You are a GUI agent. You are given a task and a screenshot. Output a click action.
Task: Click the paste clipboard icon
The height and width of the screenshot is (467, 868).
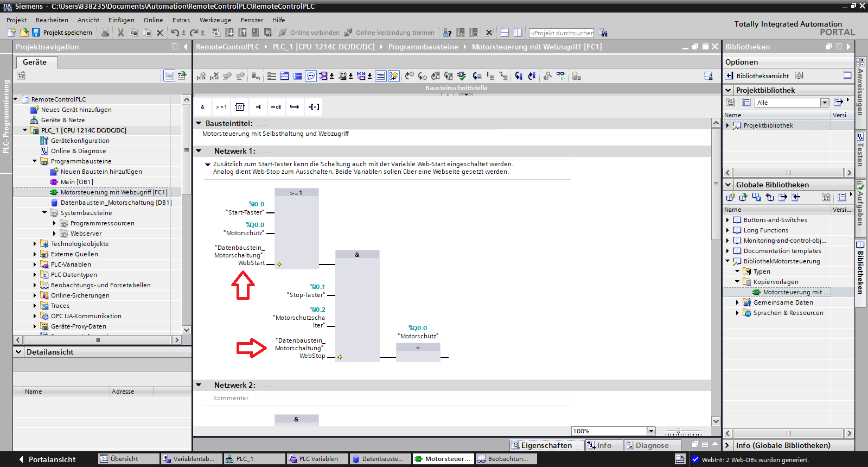146,33
